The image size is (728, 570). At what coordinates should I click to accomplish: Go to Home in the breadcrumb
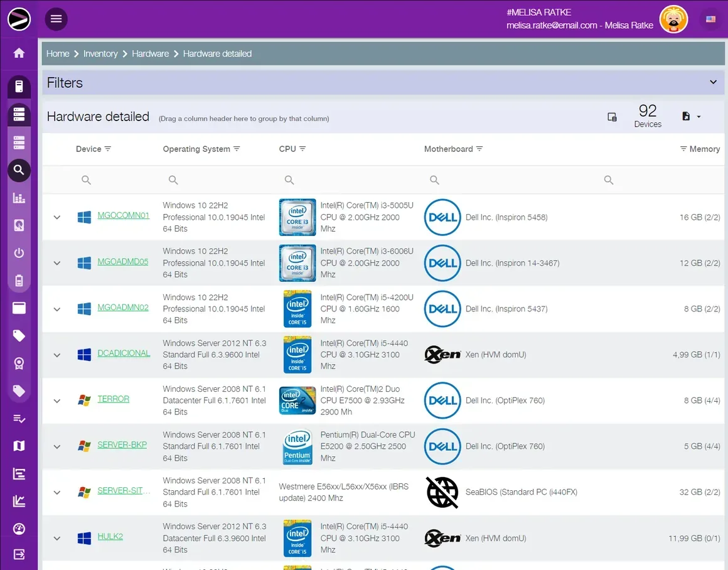coord(58,53)
